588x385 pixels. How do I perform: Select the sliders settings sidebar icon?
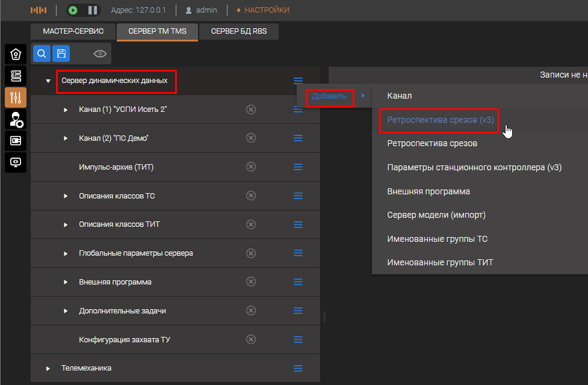pos(16,97)
